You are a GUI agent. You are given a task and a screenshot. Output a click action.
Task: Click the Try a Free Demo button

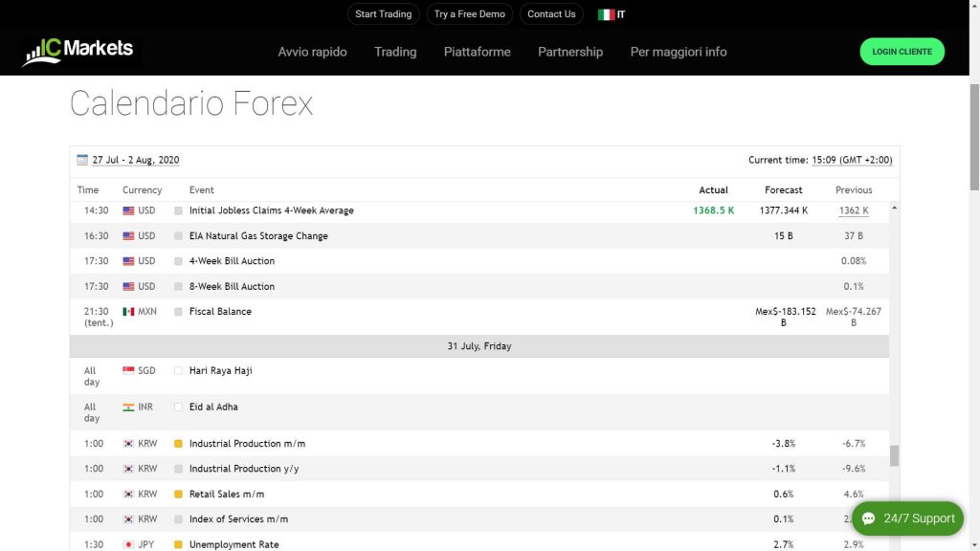469,14
